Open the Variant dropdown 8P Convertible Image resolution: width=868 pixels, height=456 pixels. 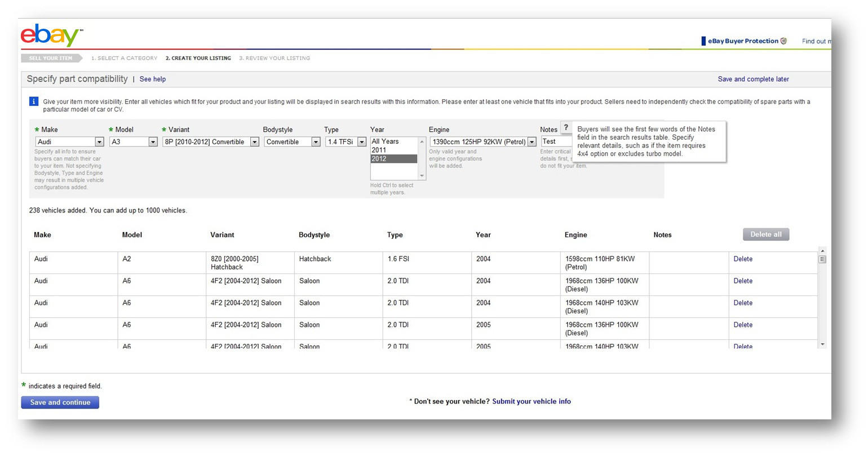211,142
